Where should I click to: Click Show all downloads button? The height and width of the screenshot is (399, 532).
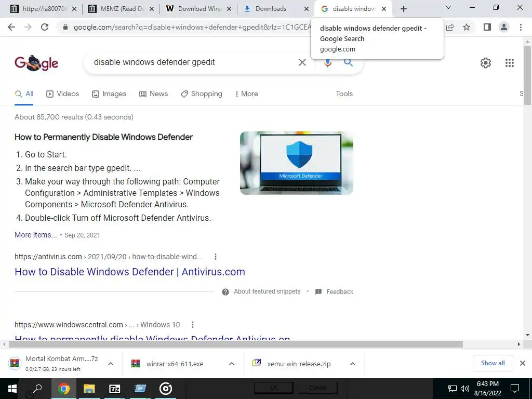coord(493,363)
